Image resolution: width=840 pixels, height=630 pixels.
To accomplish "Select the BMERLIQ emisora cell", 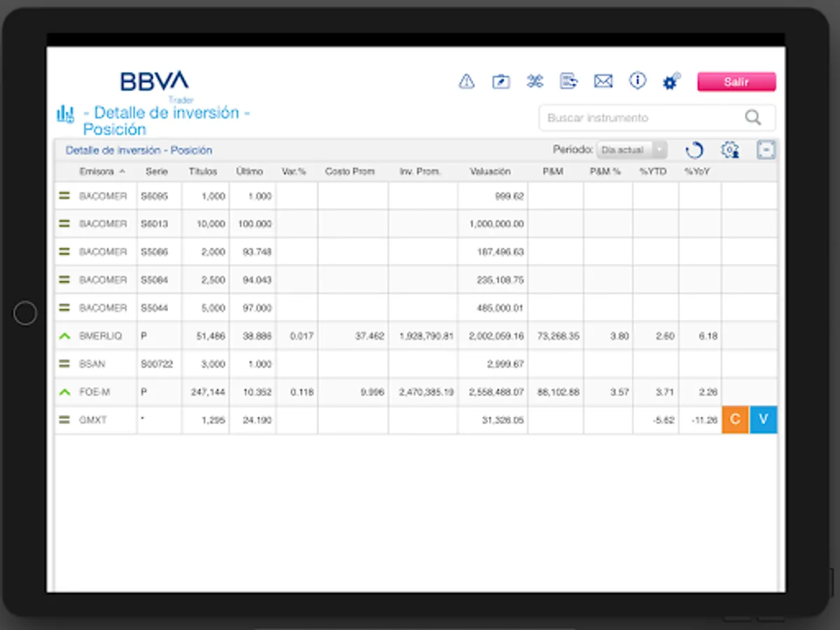I will click(x=100, y=336).
